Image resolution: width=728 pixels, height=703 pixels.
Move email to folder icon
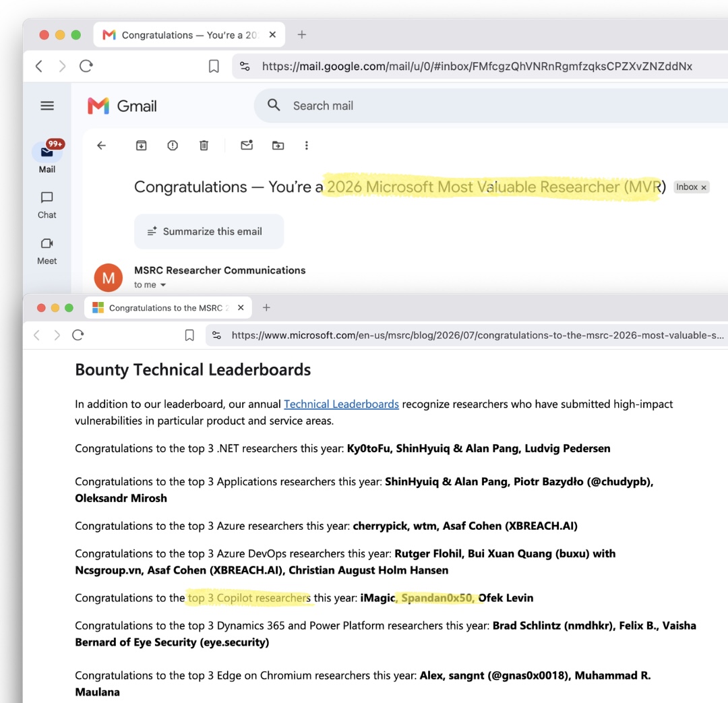pos(278,146)
